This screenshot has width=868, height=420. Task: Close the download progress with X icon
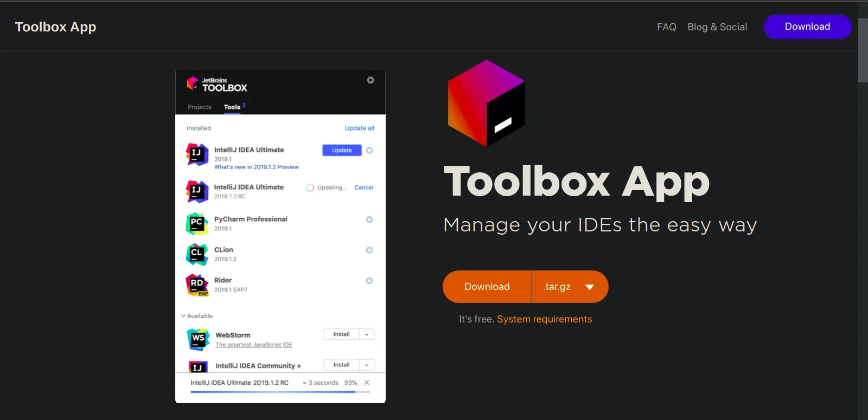(367, 383)
